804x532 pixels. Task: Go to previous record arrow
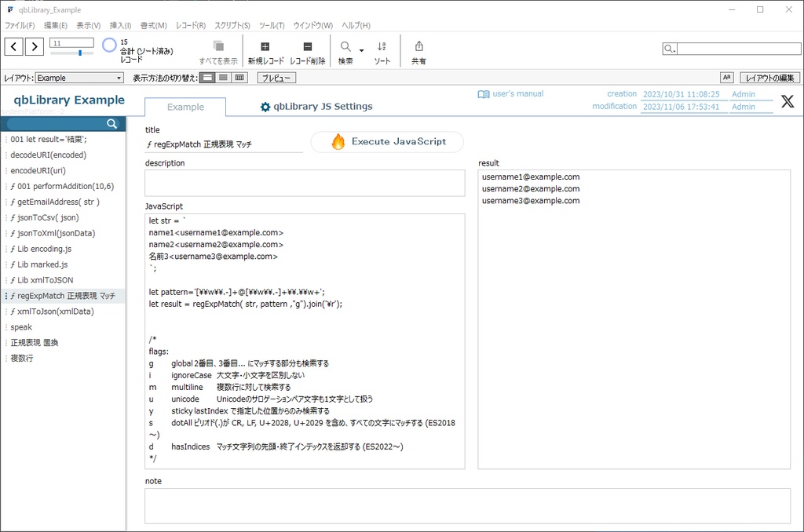tap(14, 46)
